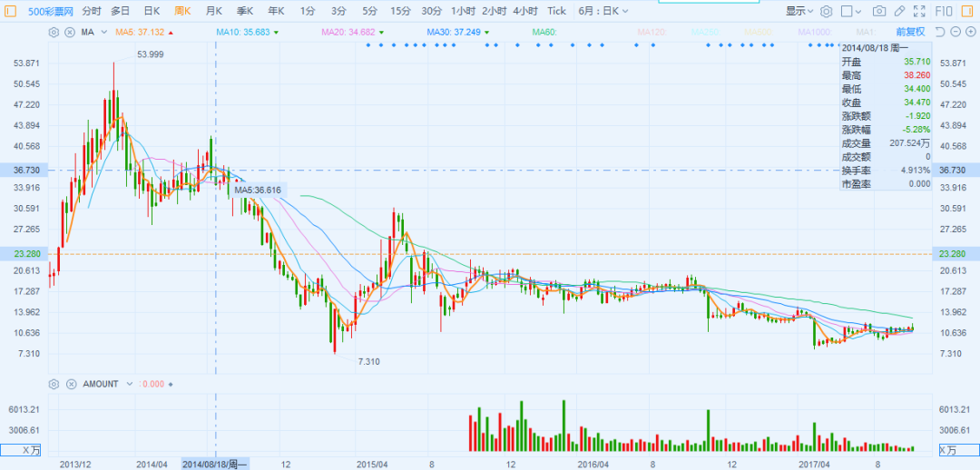Switch to the 2小时 interval
Screen dimensions: 980x470
[495, 11]
